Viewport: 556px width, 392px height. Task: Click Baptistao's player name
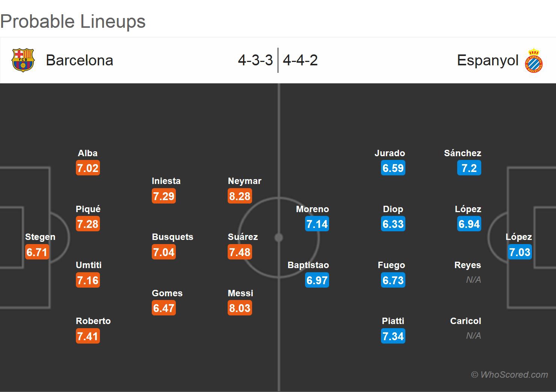(308, 265)
